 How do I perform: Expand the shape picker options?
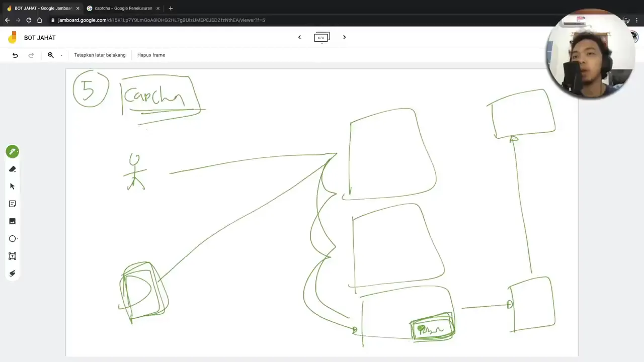(18, 239)
